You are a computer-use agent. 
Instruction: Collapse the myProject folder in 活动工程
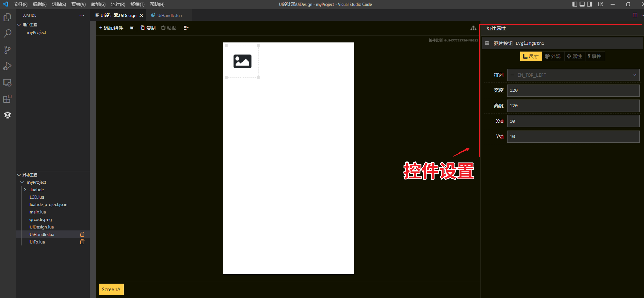[x=22, y=182]
